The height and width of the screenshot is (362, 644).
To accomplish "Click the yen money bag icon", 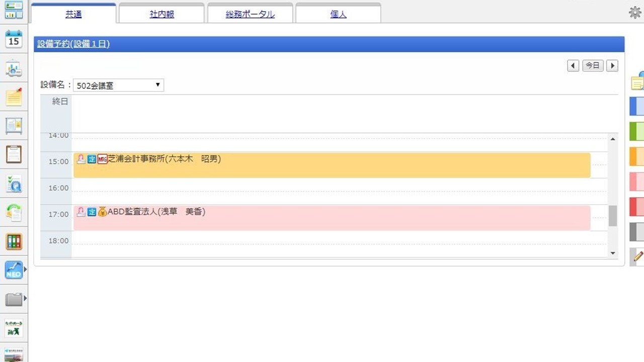I will point(102,212).
